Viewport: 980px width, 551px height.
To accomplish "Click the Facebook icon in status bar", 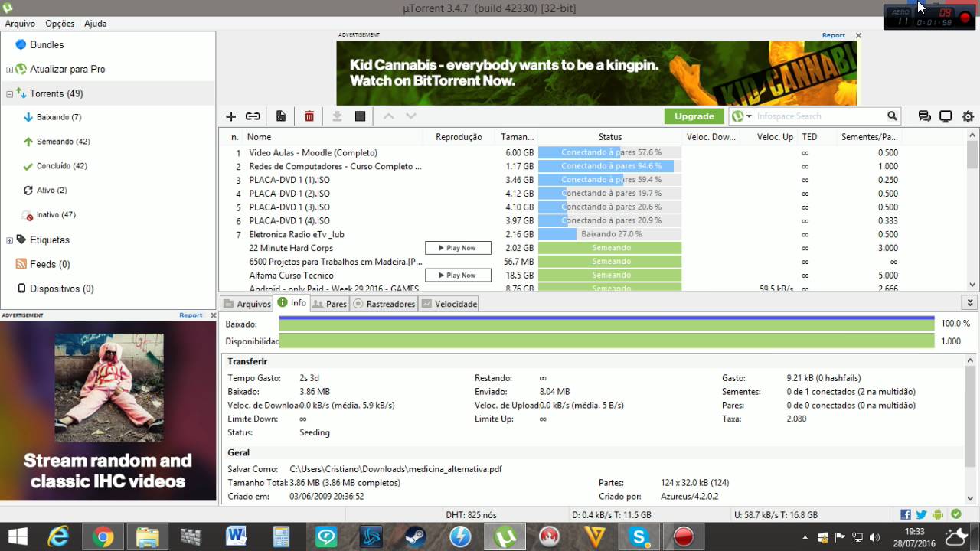I will click(906, 515).
